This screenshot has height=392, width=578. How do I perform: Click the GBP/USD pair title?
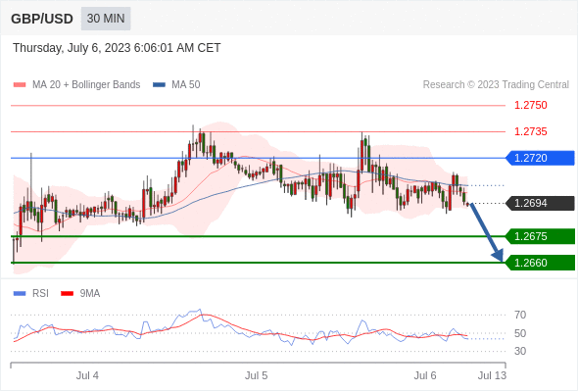tap(42, 19)
